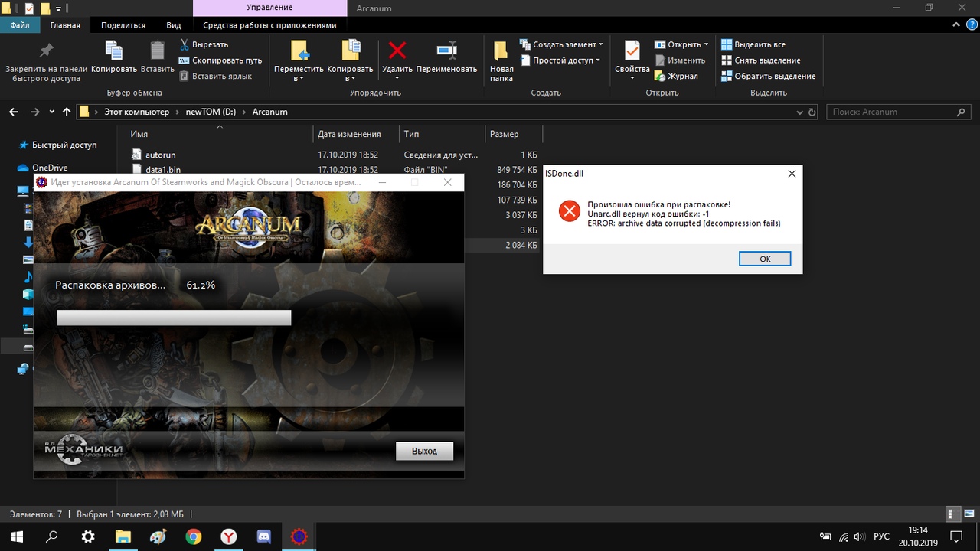Select Быстрый доступ in navigation pane
980x551 pixels.
(64, 145)
